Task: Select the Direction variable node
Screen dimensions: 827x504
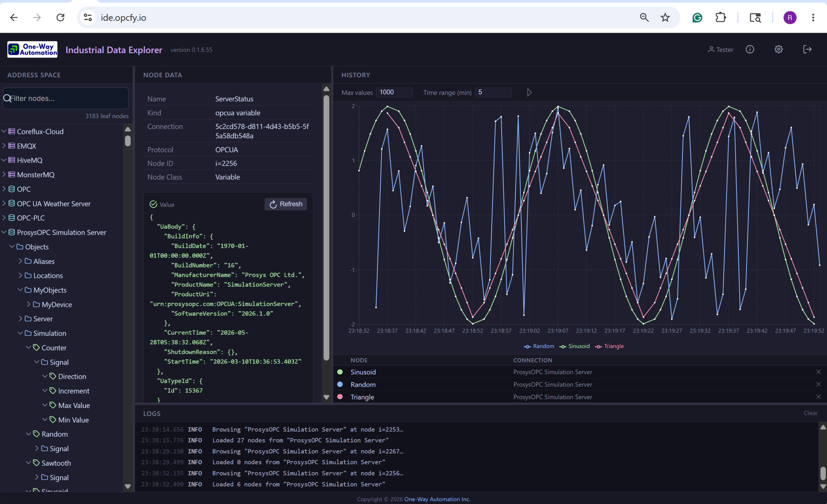Action: point(72,376)
